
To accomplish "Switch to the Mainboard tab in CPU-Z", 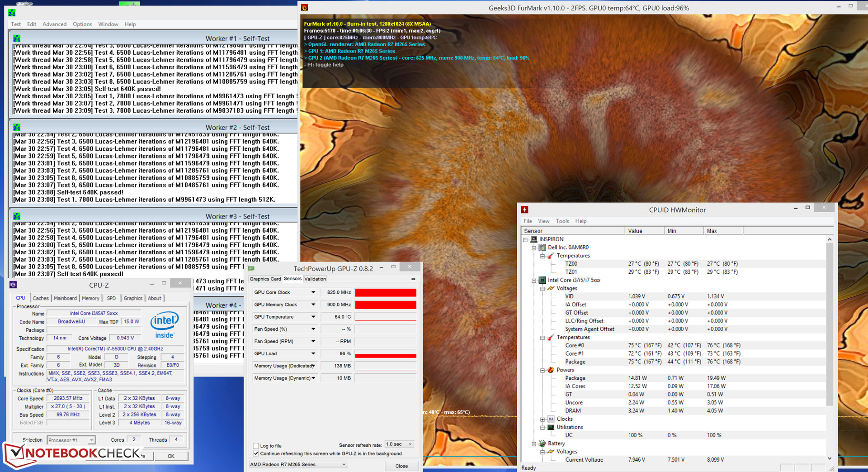I will (65, 298).
